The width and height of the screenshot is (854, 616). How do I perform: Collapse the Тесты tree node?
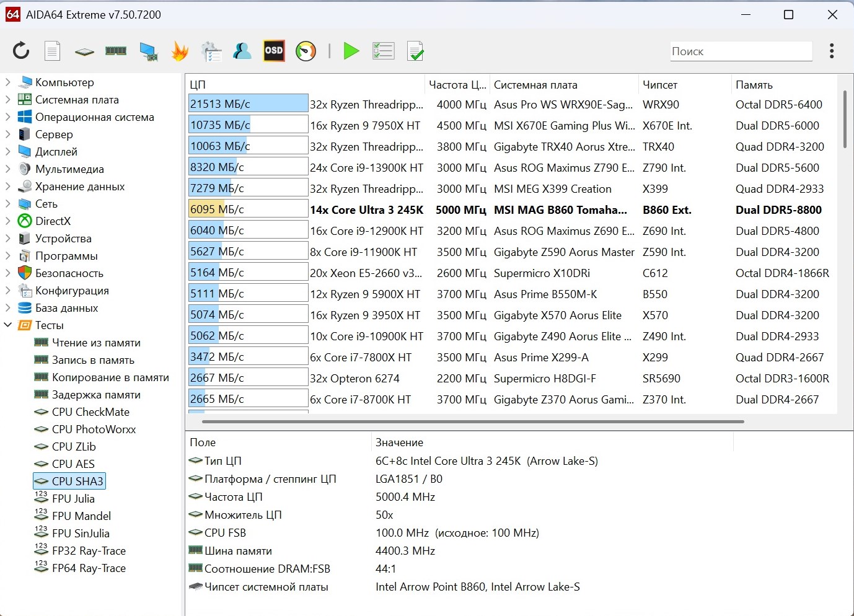(8, 325)
